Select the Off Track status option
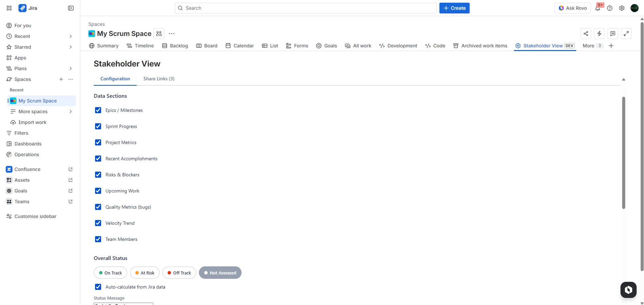This screenshot has height=305, width=644. click(179, 272)
